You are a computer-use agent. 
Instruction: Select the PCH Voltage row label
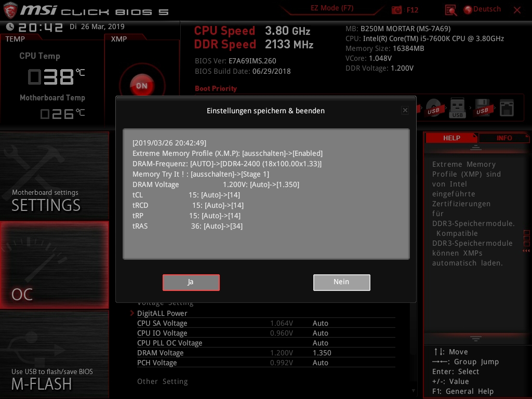click(157, 362)
